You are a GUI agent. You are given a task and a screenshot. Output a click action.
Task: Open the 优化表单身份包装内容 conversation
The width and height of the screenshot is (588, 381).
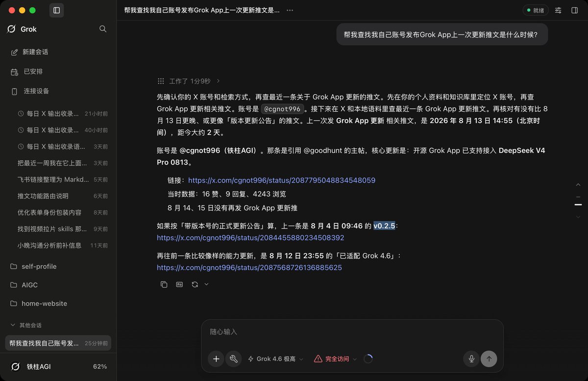[63, 213]
